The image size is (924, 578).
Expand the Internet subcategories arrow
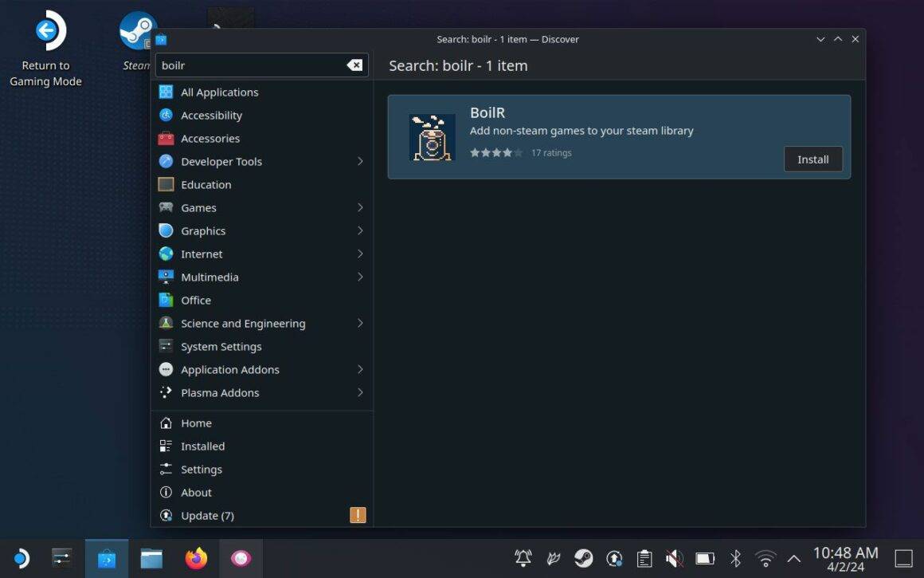[359, 254]
